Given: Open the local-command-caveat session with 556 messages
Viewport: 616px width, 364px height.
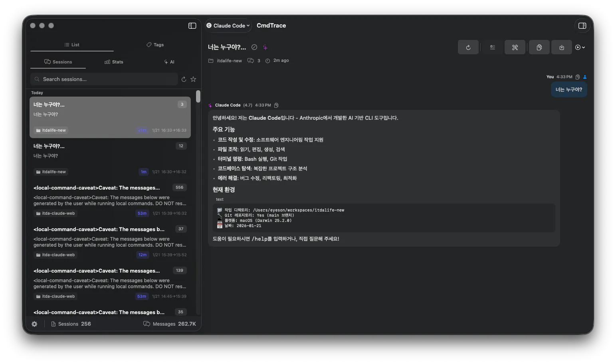Looking at the screenshot, I should 110,200.
